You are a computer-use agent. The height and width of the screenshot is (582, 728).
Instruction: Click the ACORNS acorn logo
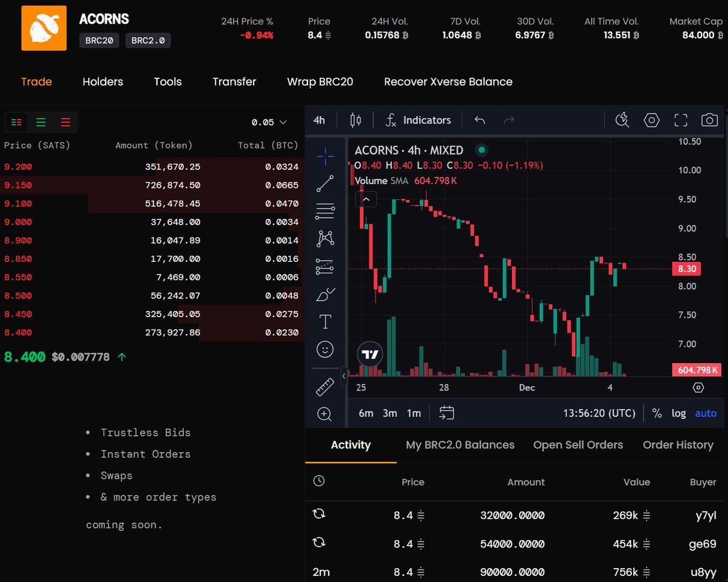(44, 28)
